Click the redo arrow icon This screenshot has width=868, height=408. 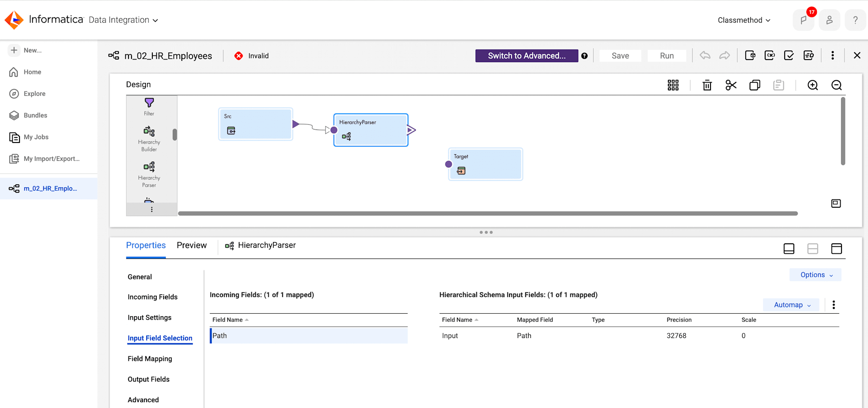pos(724,56)
